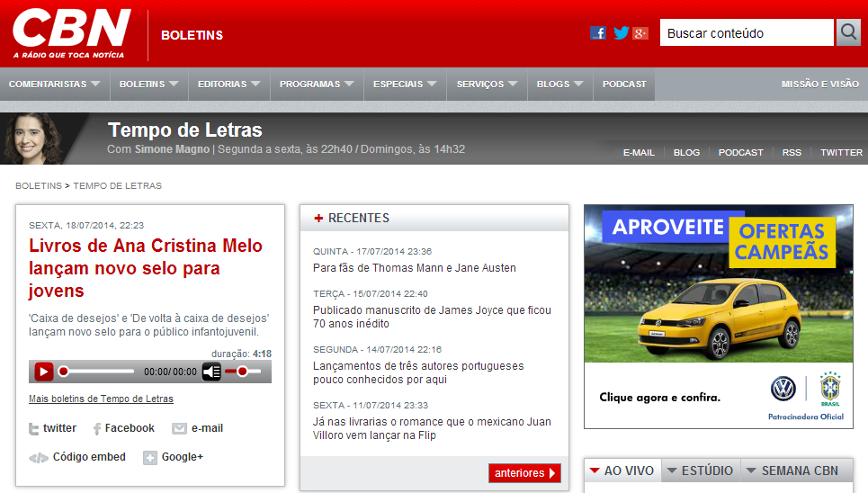Open CBN Twitter page via header bird icon
Screen dimensions: 868x493
pyautogui.click(x=621, y=33)
